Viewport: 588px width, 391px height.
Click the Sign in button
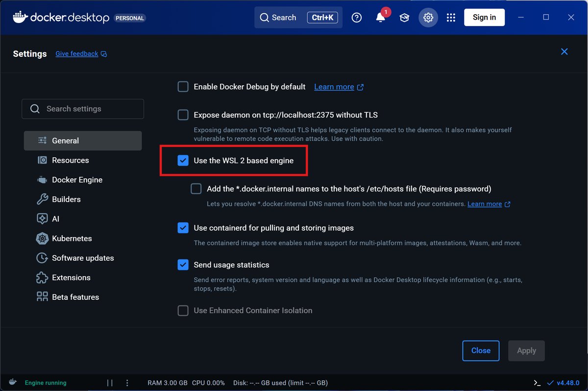(484, 18)
